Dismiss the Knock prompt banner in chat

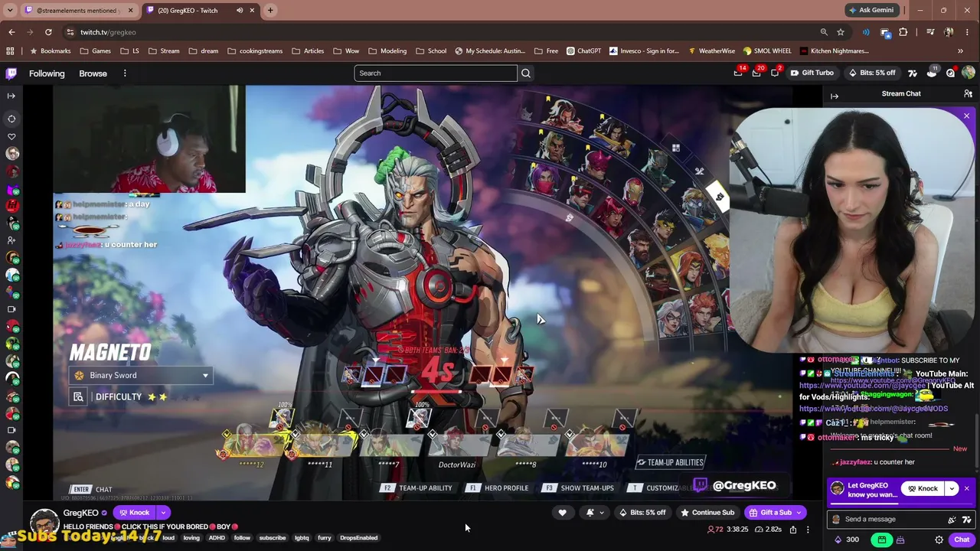966,488
